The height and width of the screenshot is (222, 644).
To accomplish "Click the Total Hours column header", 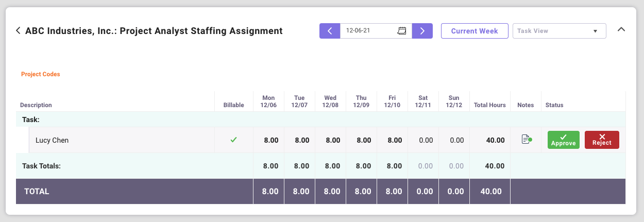I will [x=489, y=105].
